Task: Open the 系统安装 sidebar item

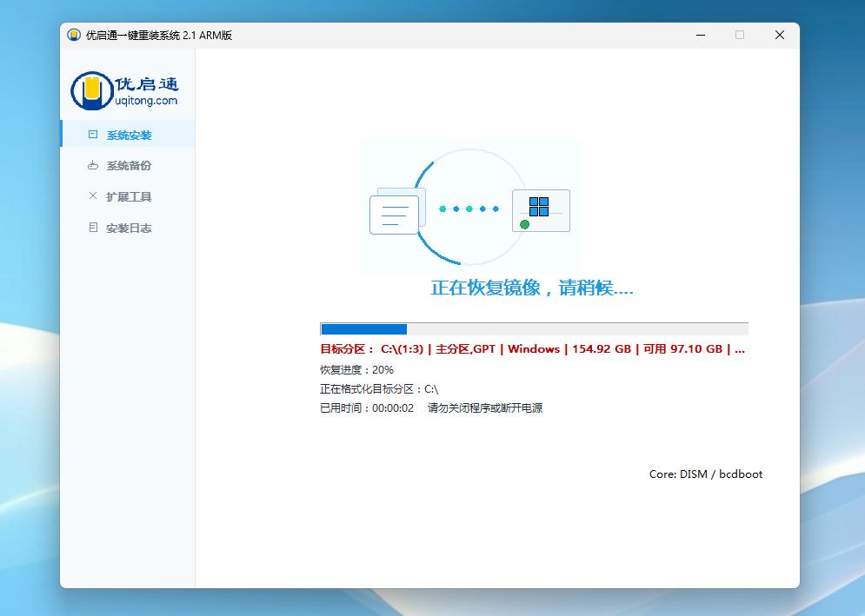Action: pyautogui.click(x=128, y=135)
